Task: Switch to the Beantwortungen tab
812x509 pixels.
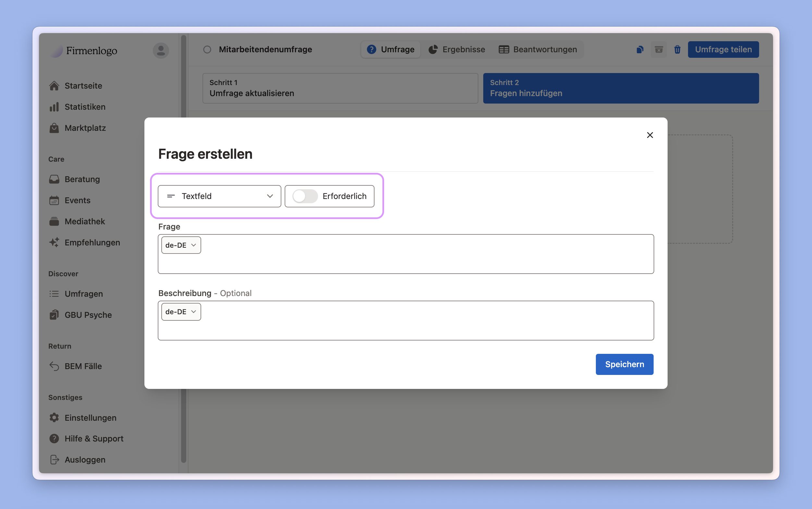Action: point(538,49)
